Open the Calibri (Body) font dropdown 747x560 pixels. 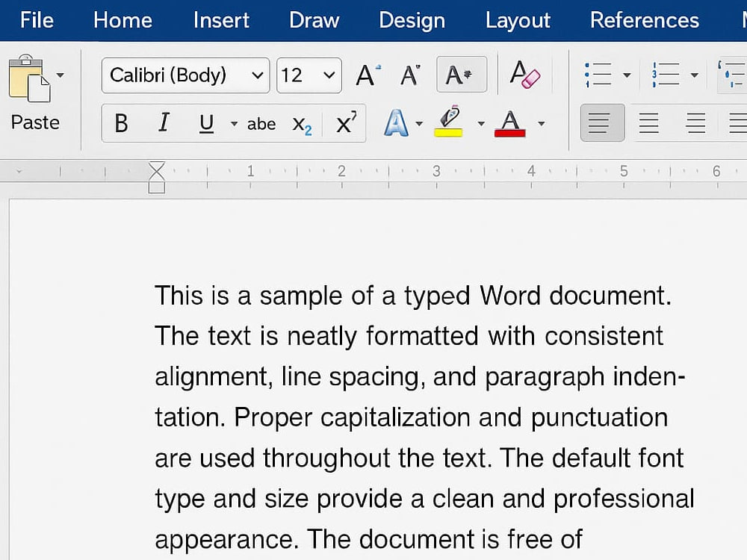click(185, 75)
